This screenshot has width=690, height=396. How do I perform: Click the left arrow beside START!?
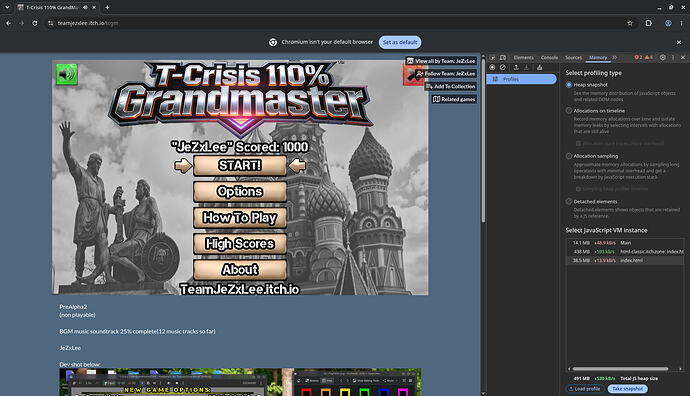coord(183,165)
